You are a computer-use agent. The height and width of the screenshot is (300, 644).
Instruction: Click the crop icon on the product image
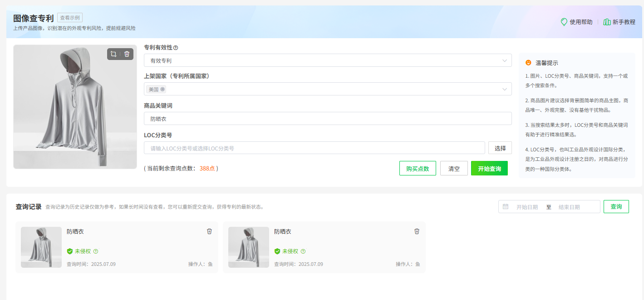click(x=113, y=54)
